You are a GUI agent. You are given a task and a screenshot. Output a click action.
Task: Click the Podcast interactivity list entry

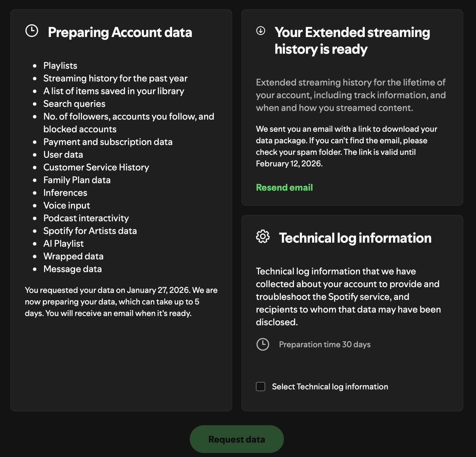pyautogui.click(x=86, y=218)
